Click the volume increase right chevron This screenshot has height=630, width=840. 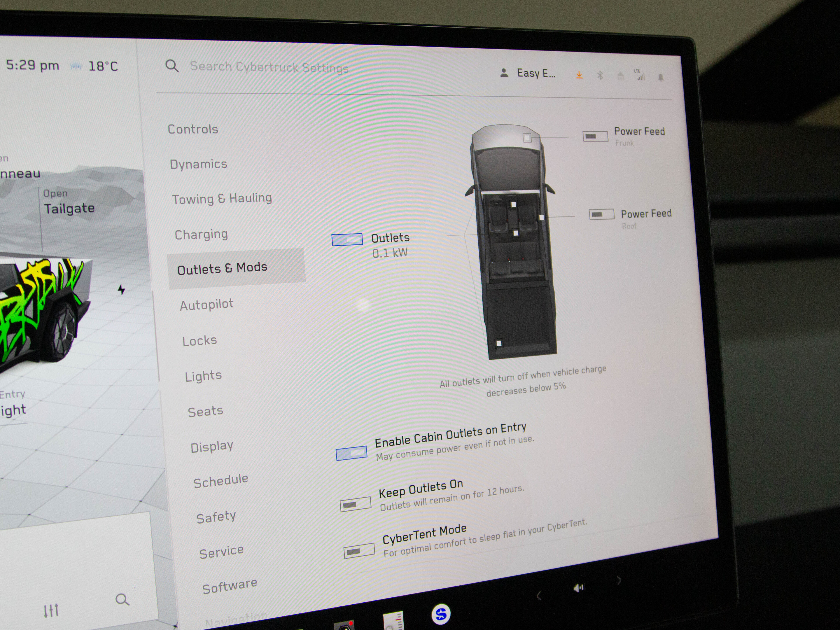pos(619,580)
